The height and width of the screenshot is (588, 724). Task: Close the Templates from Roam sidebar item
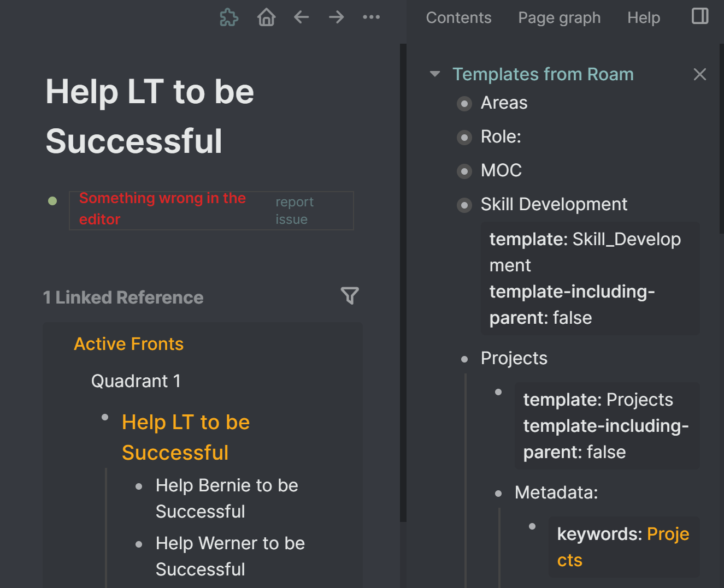700,74
